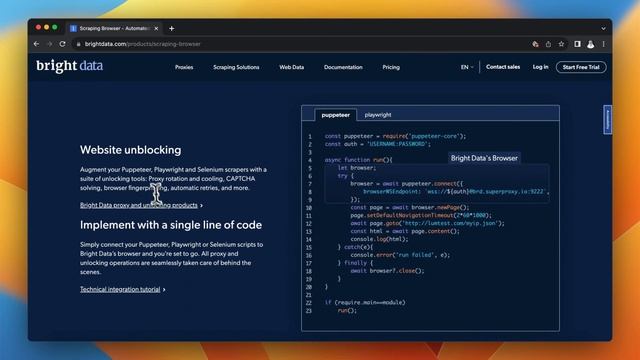Click the page.goto lumtest.com code line

pyautogui.click(x=427, y=223)
